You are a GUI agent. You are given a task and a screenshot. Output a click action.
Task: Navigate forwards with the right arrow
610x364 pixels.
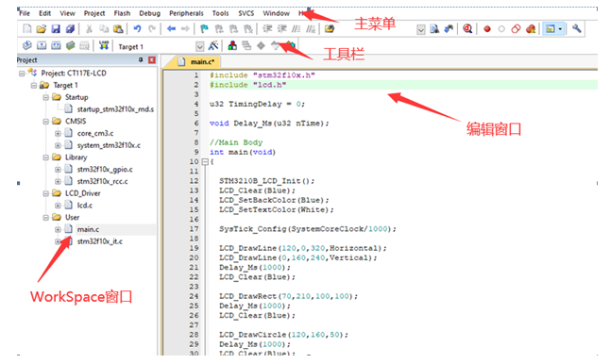[x=185, y=28]
